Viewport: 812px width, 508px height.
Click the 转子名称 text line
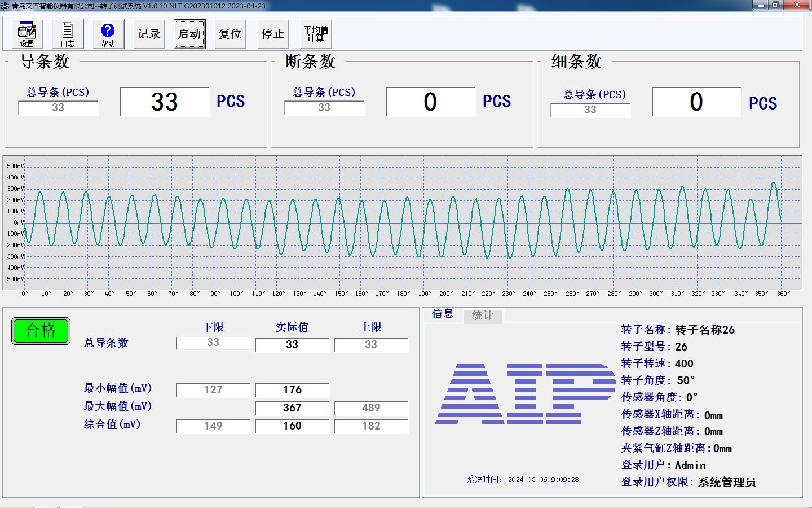(x=678, y=330)
